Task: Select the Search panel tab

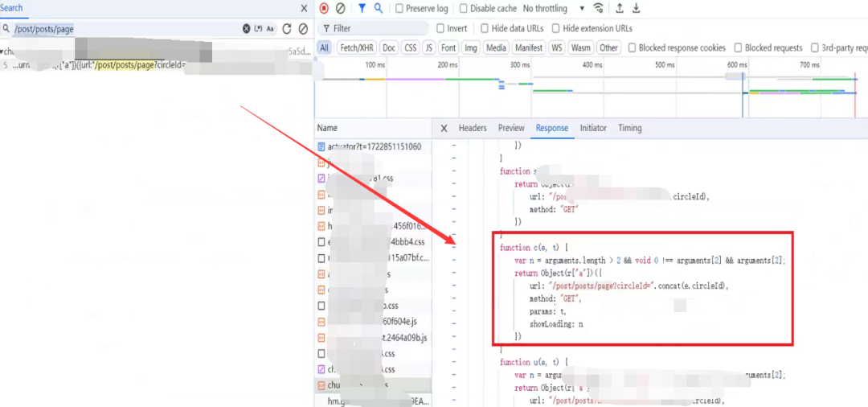Action: (x=11, y=8)
